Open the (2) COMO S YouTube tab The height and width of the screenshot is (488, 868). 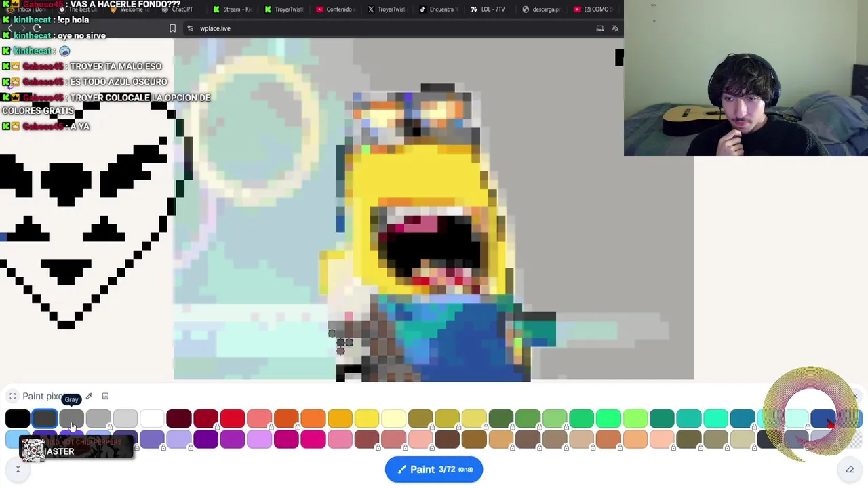coord(593,9)
